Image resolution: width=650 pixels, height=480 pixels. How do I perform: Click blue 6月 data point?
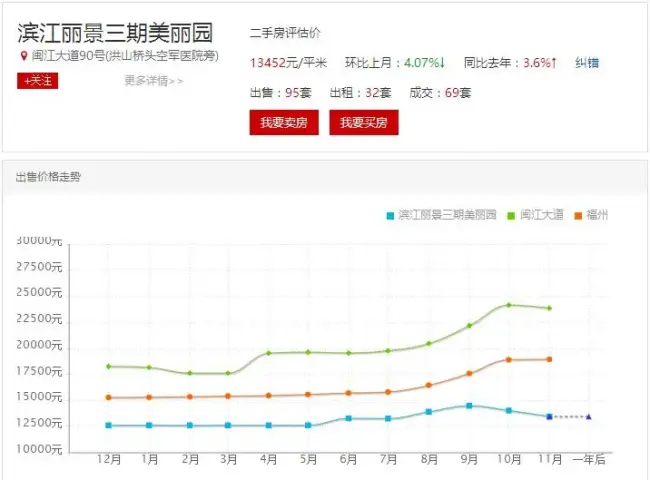349,418
